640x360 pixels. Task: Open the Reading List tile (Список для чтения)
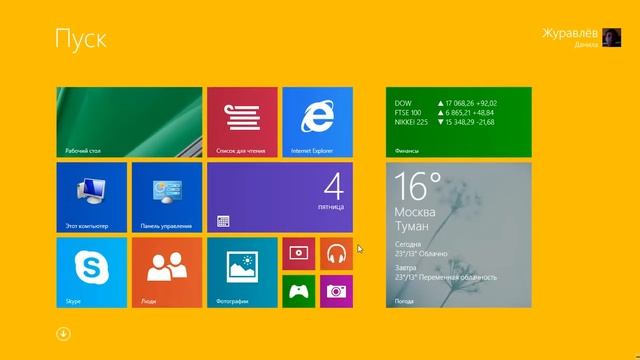pos(242,122)
